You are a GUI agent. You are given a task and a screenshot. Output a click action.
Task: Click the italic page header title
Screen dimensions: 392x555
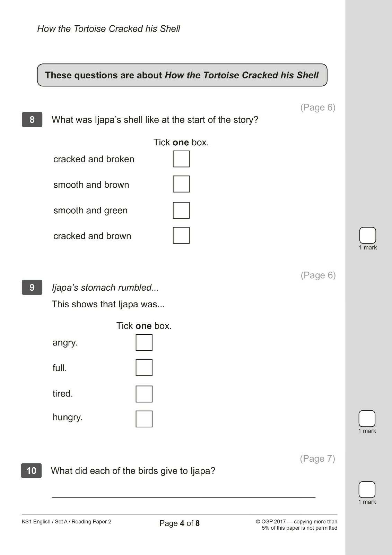[108, 28]
